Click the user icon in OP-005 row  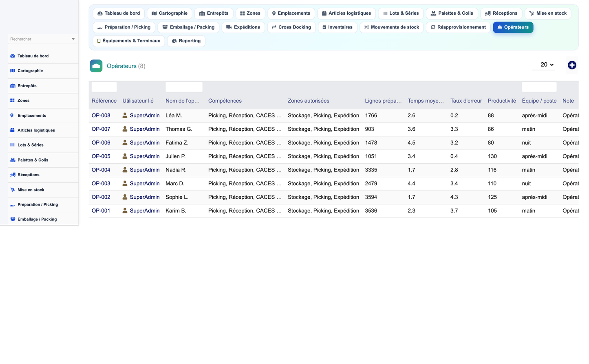pyautogui.click(x=125, y=156)
